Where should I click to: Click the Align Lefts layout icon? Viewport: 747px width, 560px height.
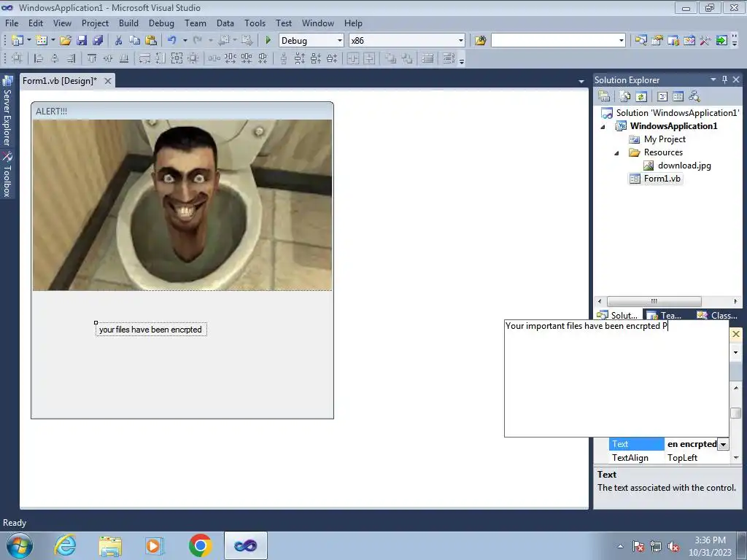pyautogui.click(x=39, y=58)
